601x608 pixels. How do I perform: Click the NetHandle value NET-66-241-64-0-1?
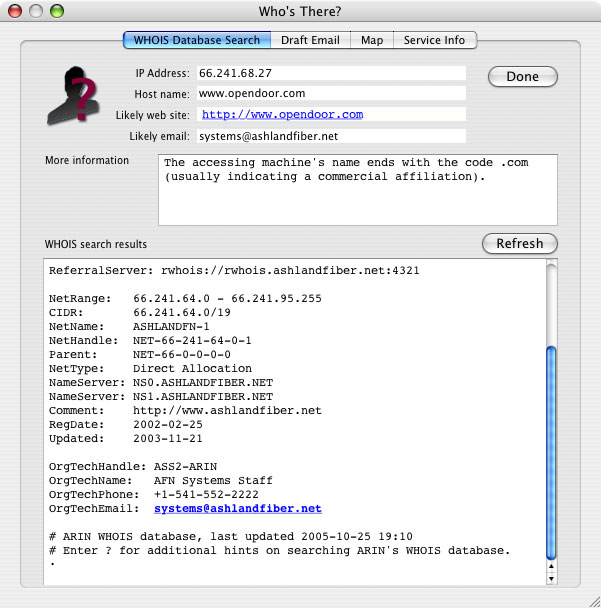pyautogui.click(x=192, y=340)
